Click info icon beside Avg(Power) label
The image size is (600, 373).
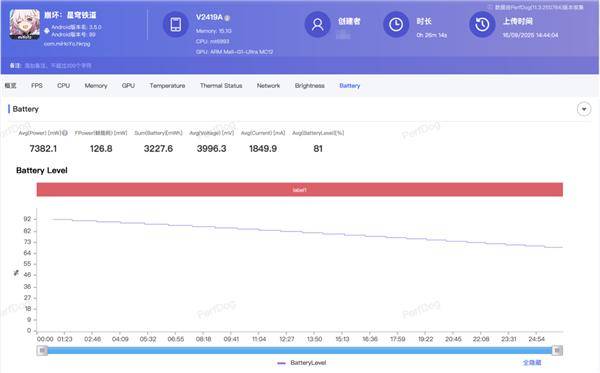click(x=65, y=133)
